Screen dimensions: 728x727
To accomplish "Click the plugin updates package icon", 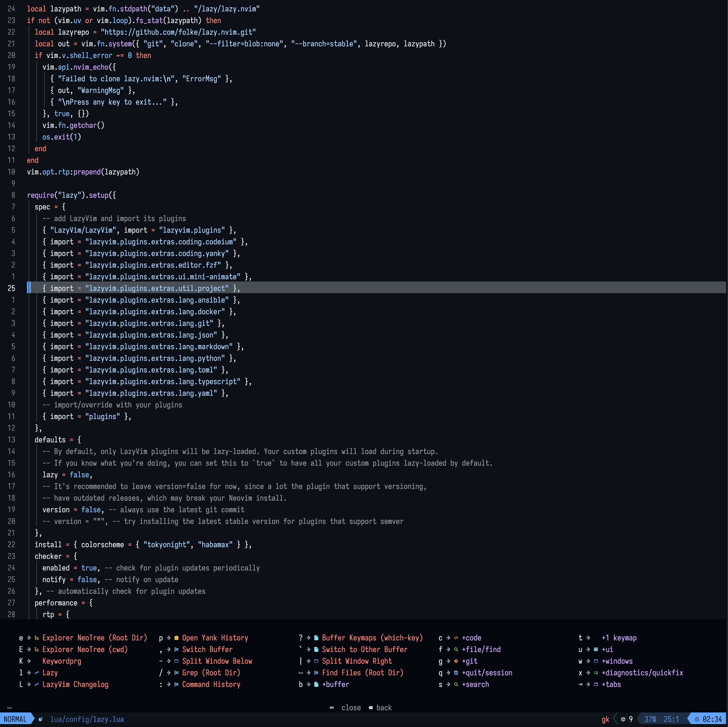I will coord(623,719).
